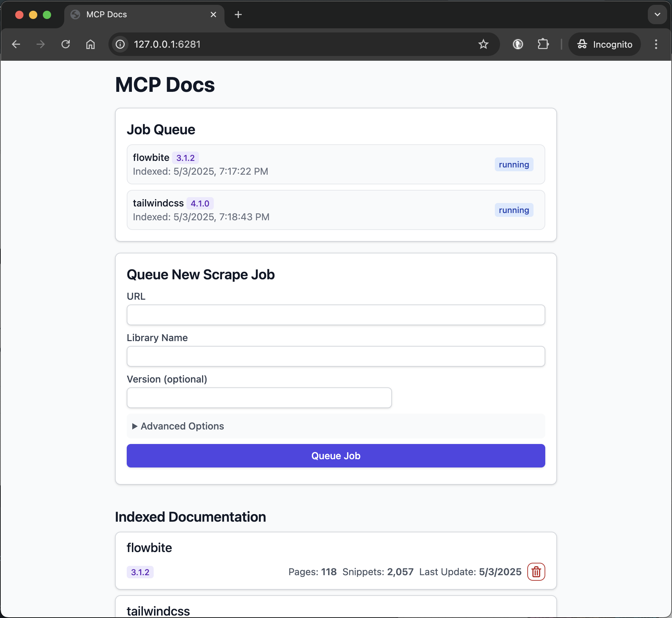
Task: Click into the Library Name field
Action: click(336, 356)
